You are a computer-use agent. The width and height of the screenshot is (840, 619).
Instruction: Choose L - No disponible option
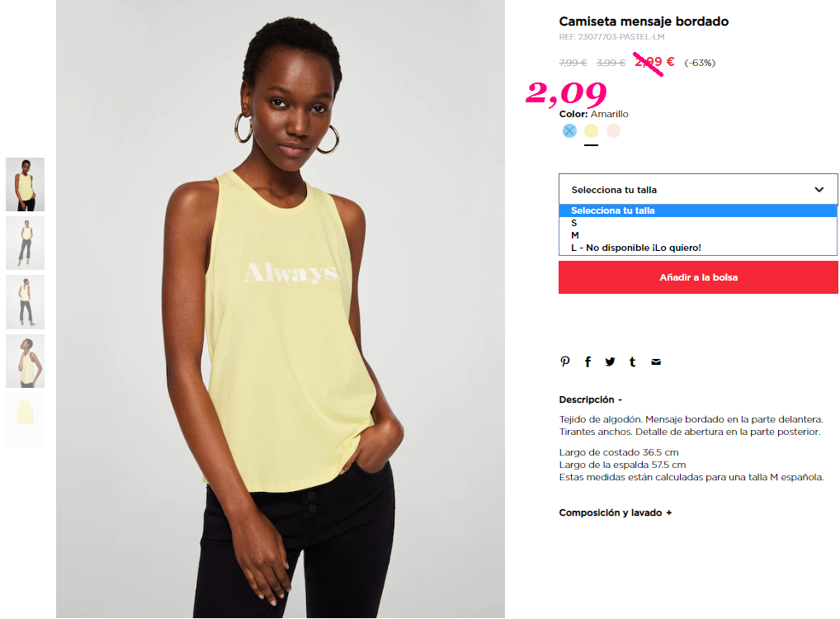click(x=697, y=248)
